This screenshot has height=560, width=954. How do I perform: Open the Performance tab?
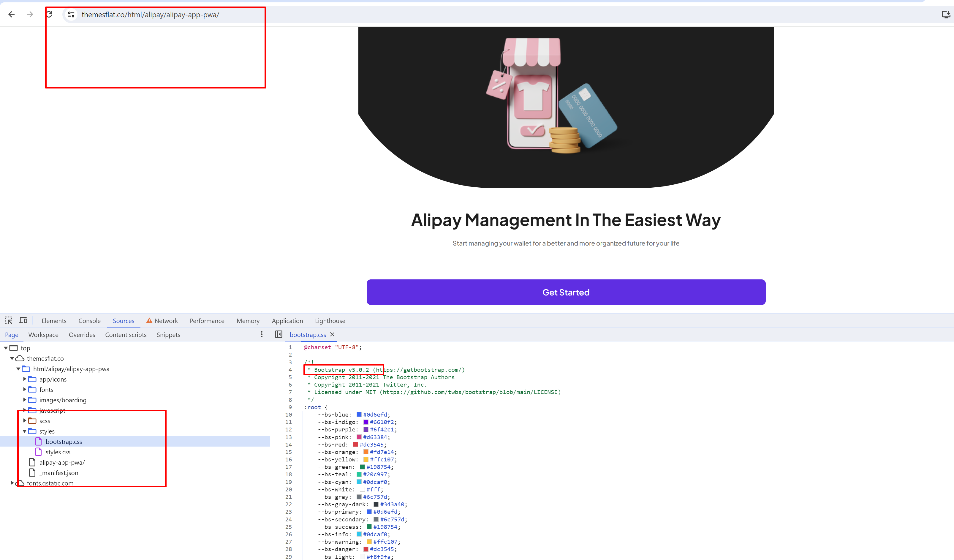pos(207,321)
